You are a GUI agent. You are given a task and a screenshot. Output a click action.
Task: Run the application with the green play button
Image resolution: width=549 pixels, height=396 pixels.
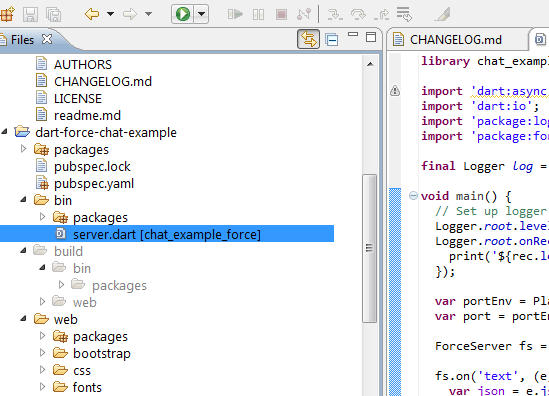[182, 14]
